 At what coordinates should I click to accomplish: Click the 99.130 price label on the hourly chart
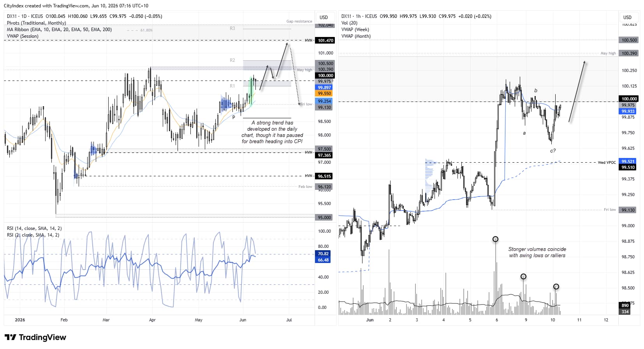click(628, 210)
